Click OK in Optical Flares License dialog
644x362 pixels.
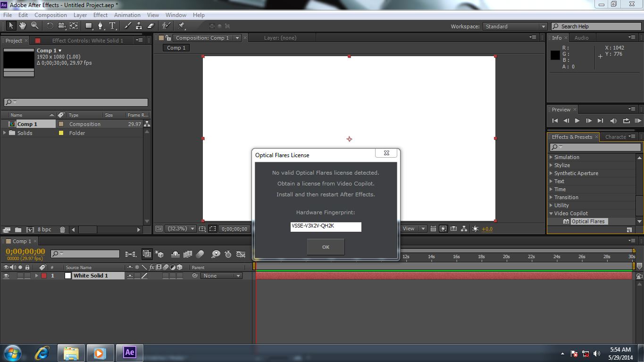point(326,247)
